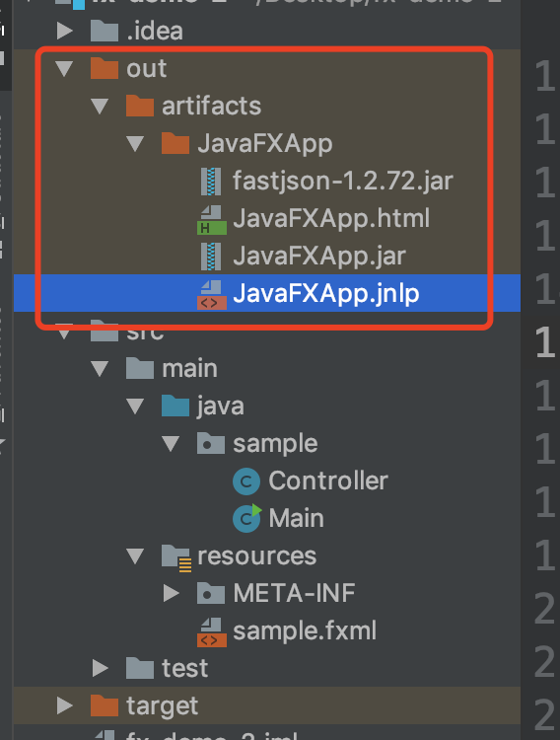Click the test folder icon
Image resolution: width=560 pixels, height=740 pixels.
click(x=140, y=668)
